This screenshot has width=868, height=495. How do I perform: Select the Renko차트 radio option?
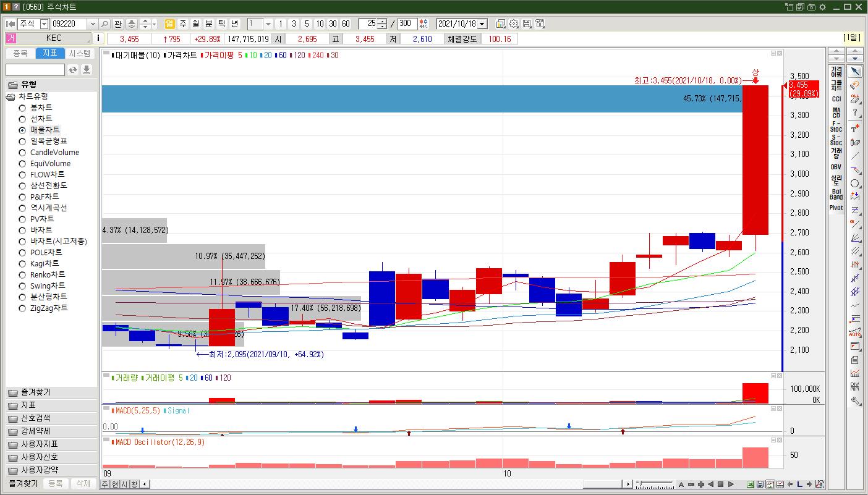tap(22, 275)
